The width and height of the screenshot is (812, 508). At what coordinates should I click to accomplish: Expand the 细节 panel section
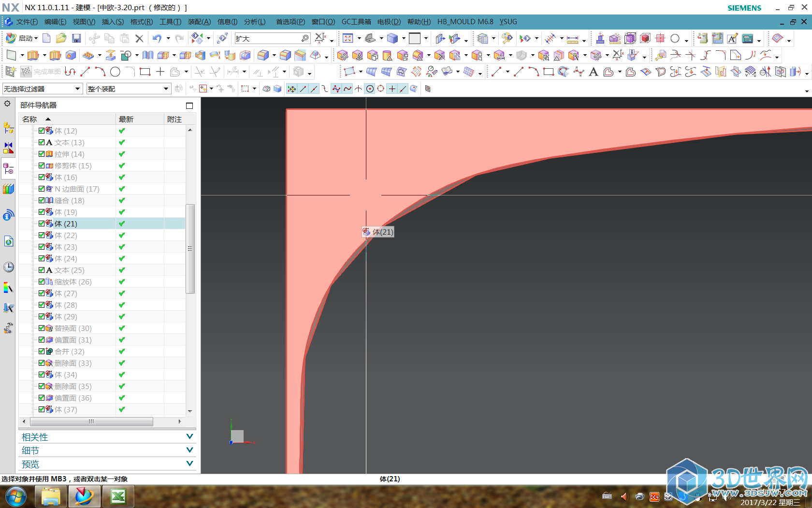click(107, 450)
